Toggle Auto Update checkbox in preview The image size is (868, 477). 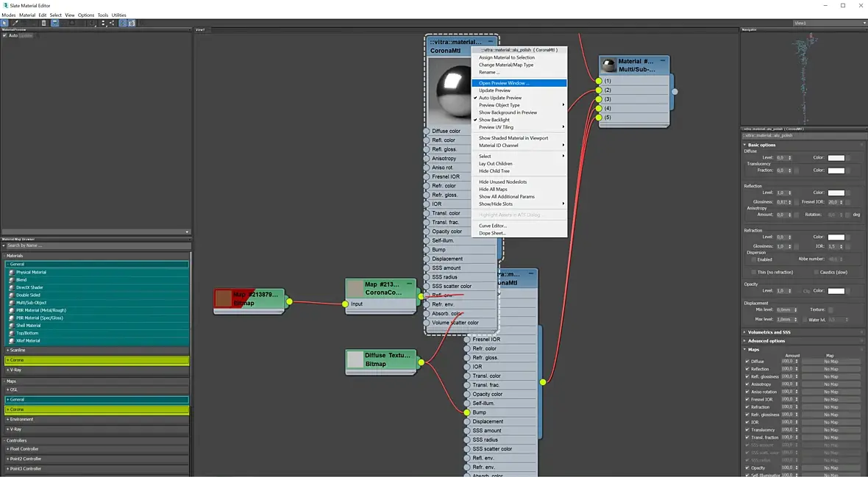5,35
